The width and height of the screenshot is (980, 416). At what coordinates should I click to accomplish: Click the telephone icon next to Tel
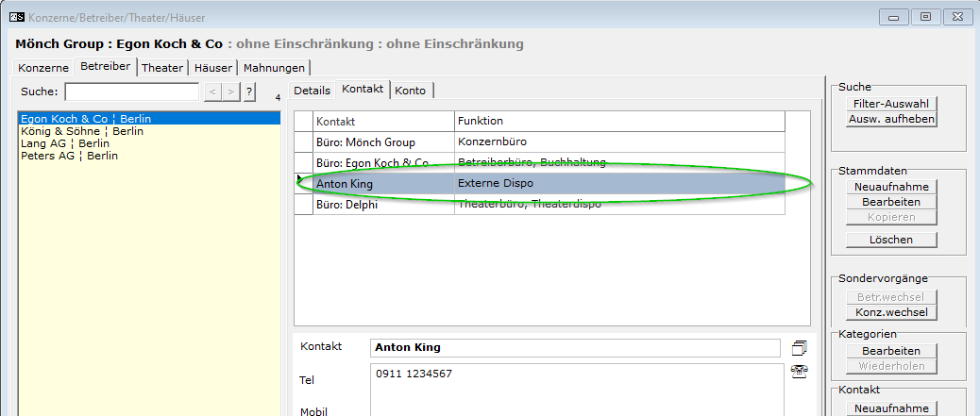(x=800, y=372)
